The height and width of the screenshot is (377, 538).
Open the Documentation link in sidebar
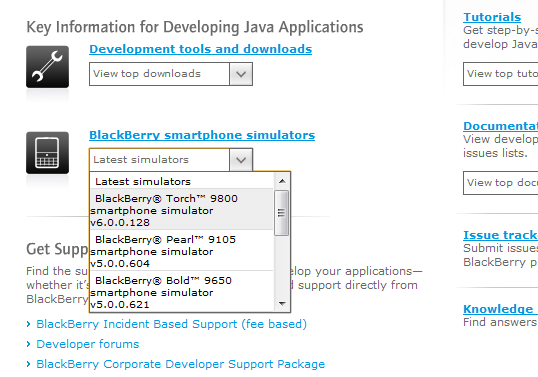pos(500,126)
